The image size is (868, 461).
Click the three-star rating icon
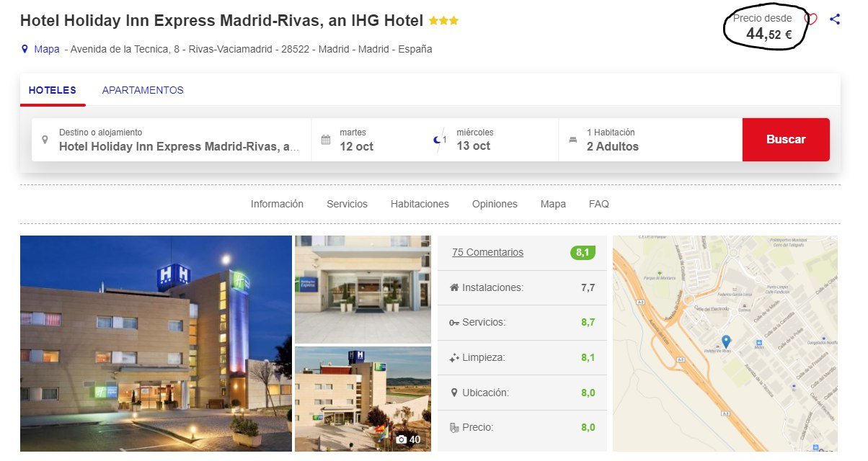click(x=443, y=22)
